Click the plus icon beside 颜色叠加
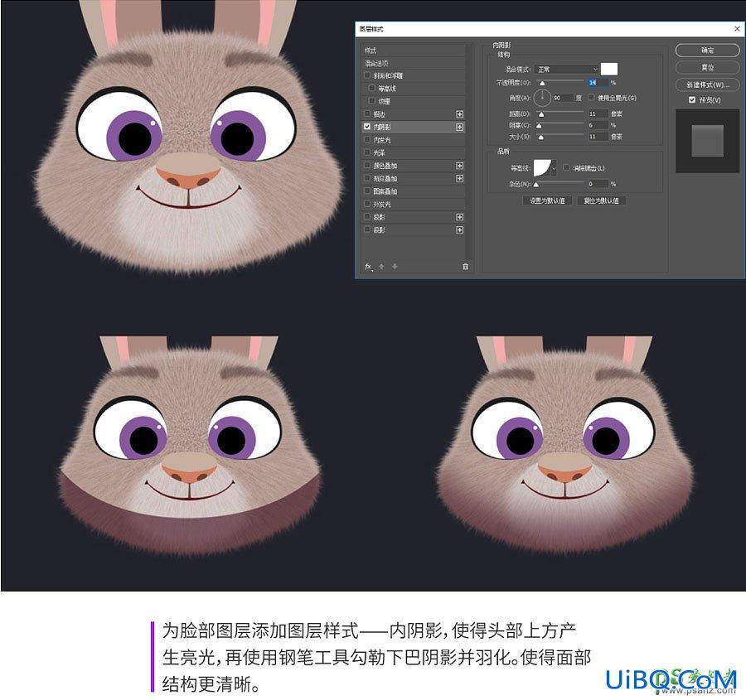The image size is (746, 700). tap(459, 166)
